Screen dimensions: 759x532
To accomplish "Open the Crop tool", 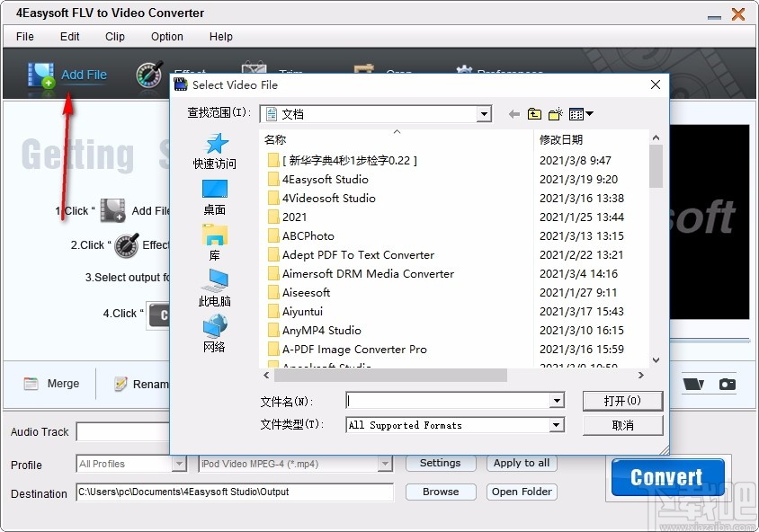I will tap(365, 68).
